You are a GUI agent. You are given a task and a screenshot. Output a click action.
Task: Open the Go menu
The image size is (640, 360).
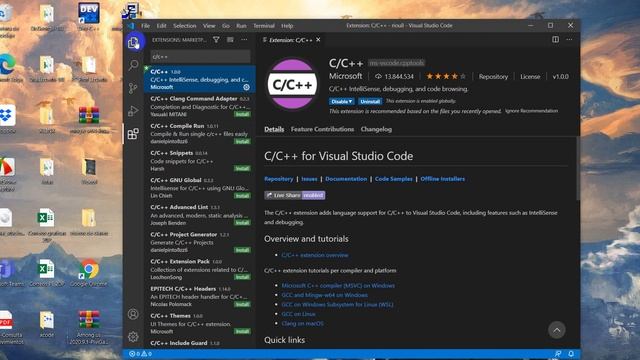pyautogui.click(x=226, y=26)
